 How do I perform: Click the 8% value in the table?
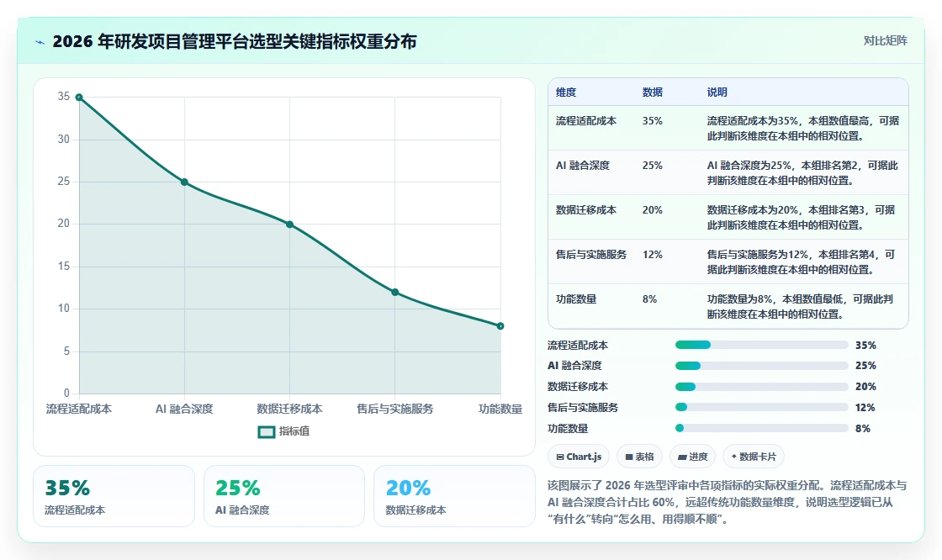point(649,298)
